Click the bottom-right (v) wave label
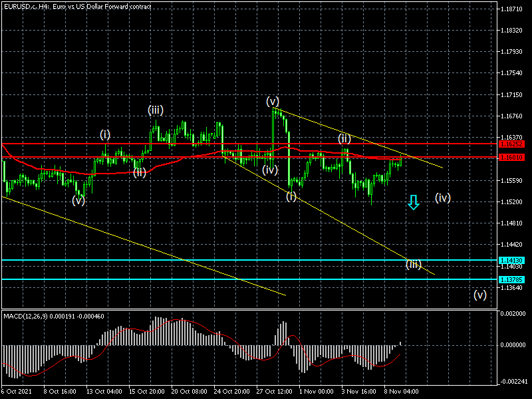This screenshot has width=532, height=399. pyautogui.click(x=480, y=295)
